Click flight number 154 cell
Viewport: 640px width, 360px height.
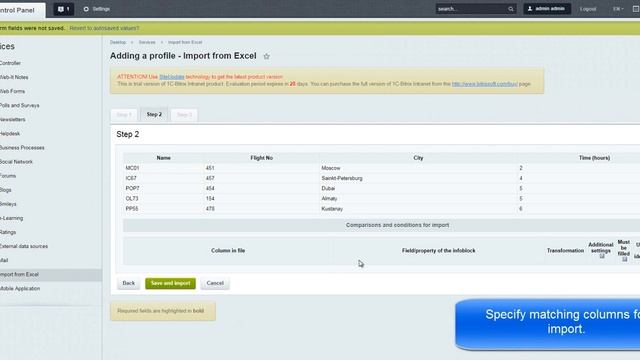(210, 199)
